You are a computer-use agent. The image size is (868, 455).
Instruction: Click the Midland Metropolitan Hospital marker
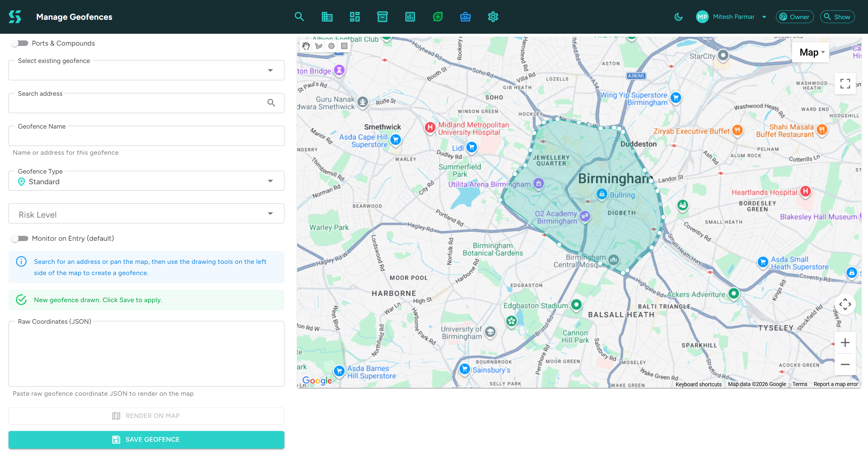coord(430,127)
